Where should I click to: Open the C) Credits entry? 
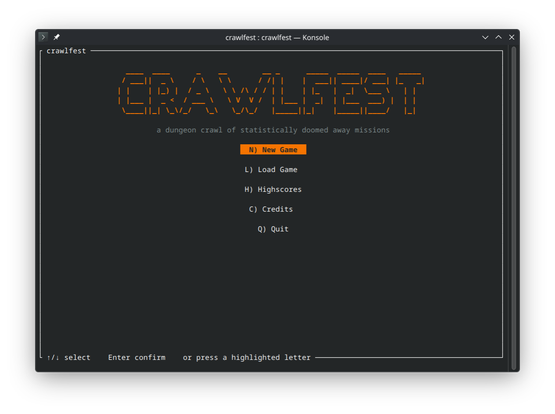click(271, 209)
